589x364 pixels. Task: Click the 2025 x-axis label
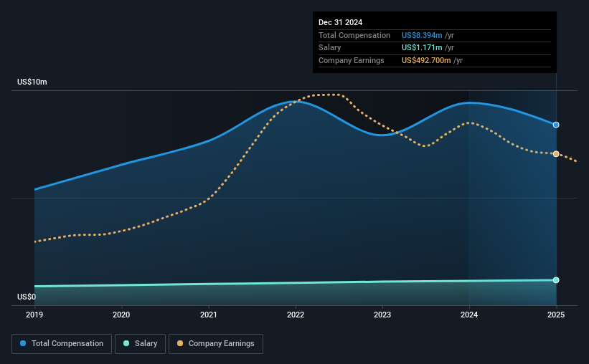coord(556,315)
